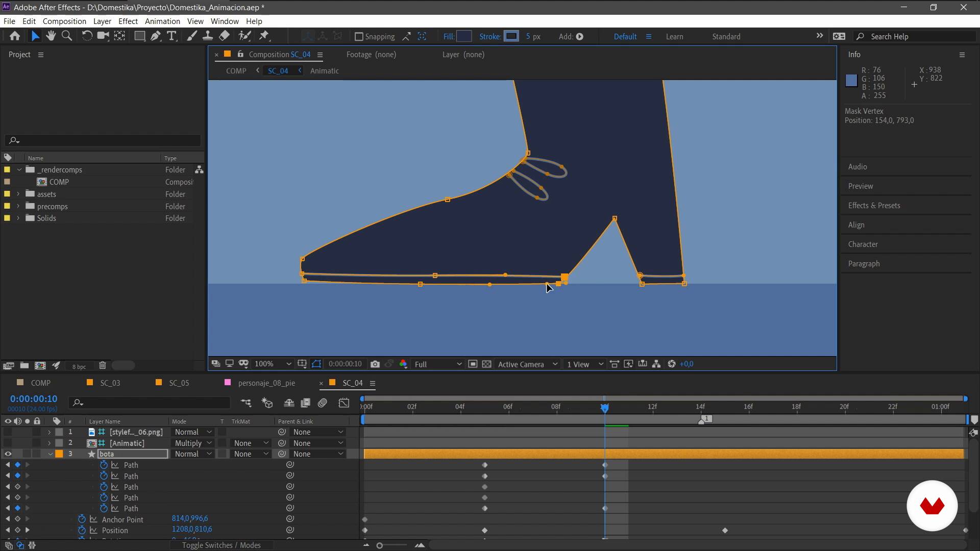Enable the Snapping checkbox
980x551 pixels.
(x=359, y=37)
